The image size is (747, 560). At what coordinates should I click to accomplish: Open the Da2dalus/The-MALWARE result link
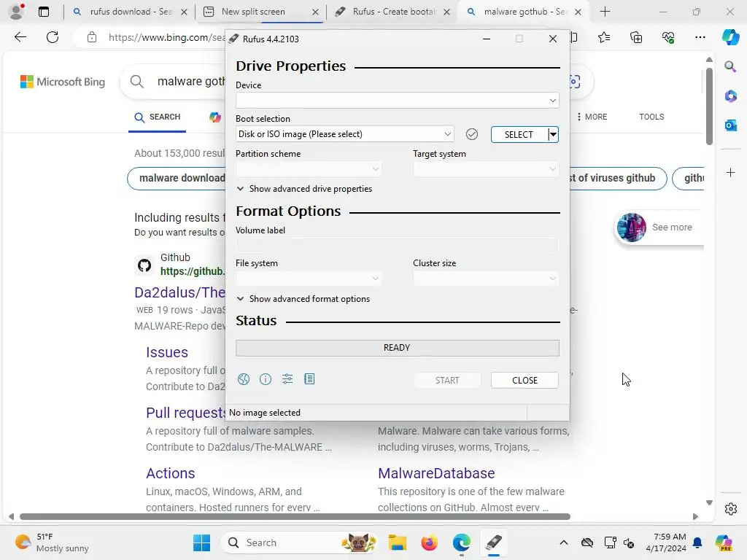[x=179, y=292]
